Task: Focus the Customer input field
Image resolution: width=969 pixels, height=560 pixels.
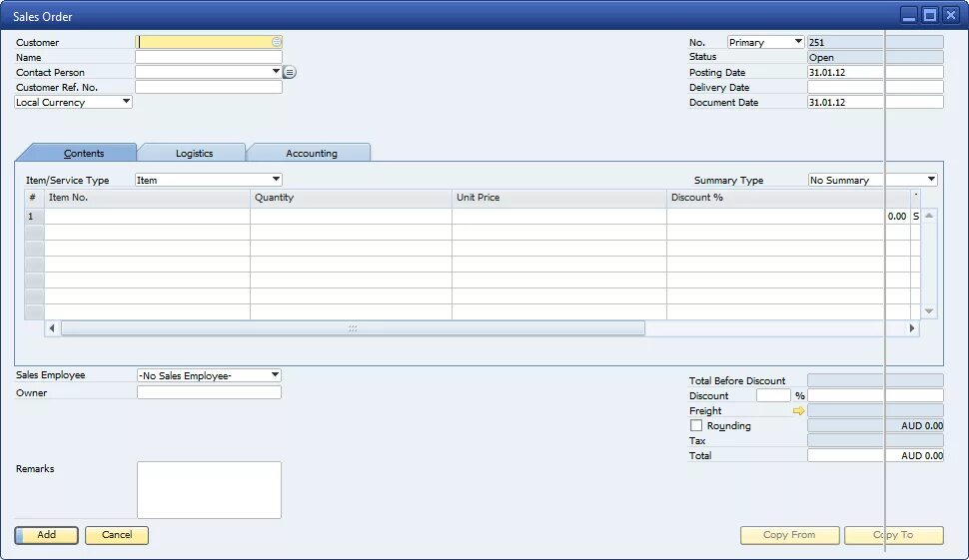Action: point(209,42)
